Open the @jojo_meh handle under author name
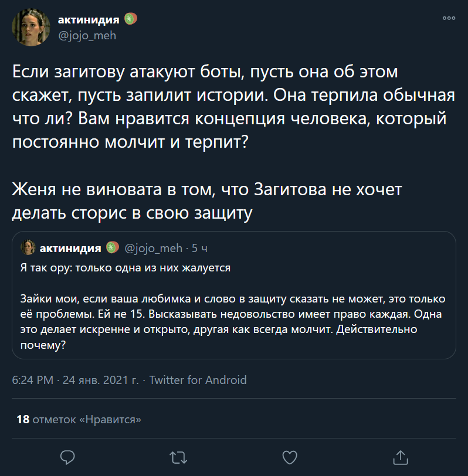 pos(87,36)
